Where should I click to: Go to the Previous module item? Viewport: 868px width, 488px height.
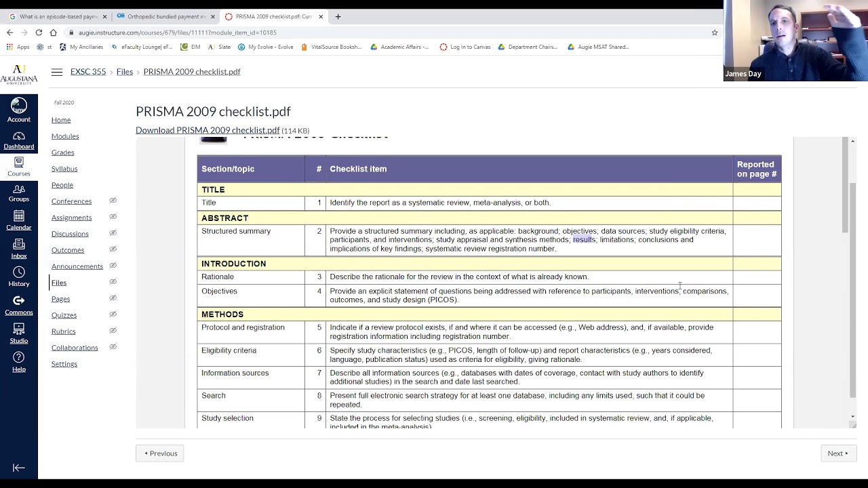[x=161, y=453]
